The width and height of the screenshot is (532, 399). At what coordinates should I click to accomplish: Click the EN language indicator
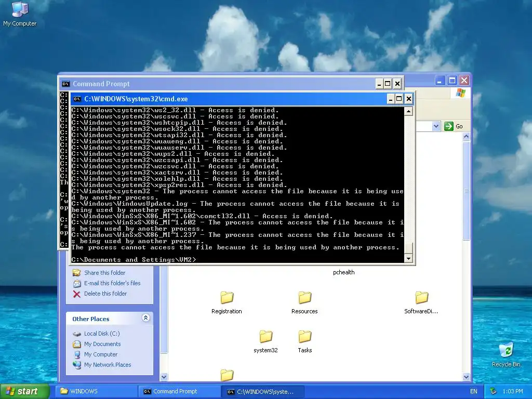tap(474, 391)
